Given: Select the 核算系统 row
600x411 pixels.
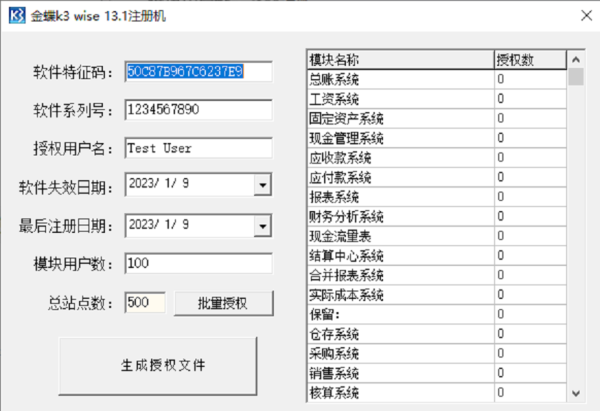Looking at the screenshot, I should click(x=437, y=393).
